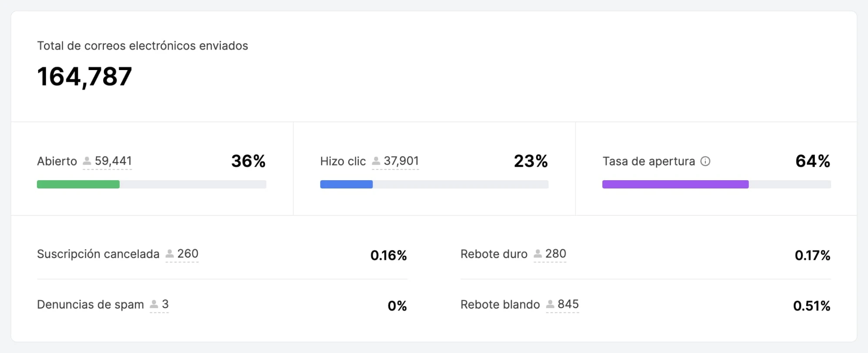Click the blue Hizo clic progress bar
868x353 pixels.
346,185
